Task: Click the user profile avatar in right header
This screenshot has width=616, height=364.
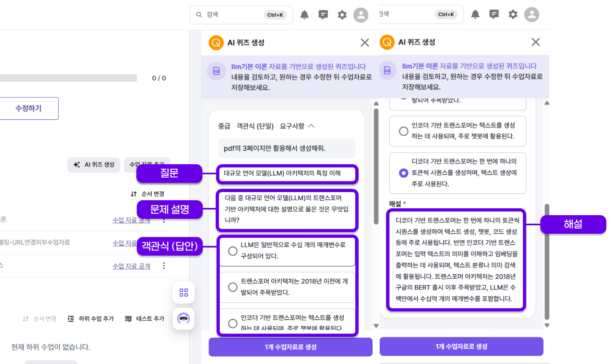Action: [x=531, y=15]
